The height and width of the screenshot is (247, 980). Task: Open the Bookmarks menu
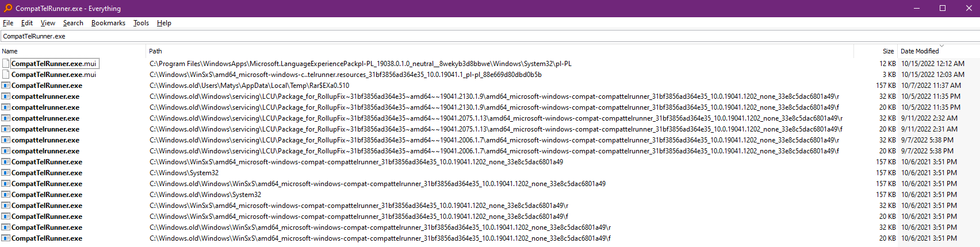(108, 23)
